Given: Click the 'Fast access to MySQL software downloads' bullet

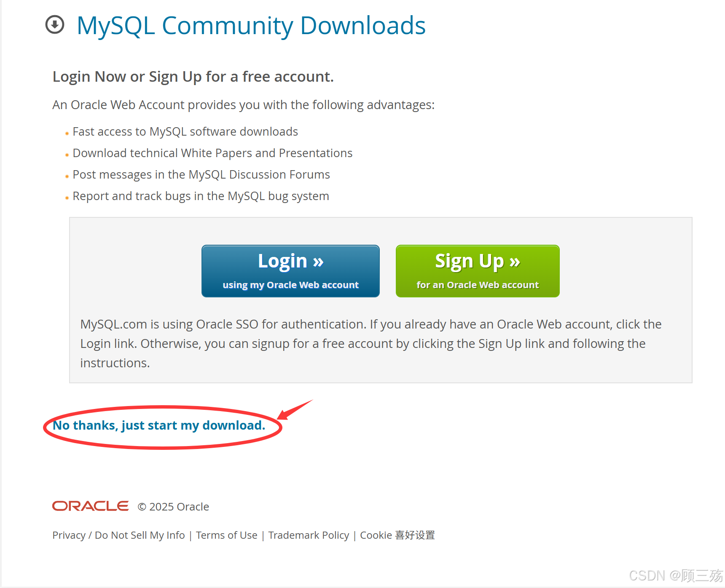Looking at the screenshot, I should (x=185, y=131).
